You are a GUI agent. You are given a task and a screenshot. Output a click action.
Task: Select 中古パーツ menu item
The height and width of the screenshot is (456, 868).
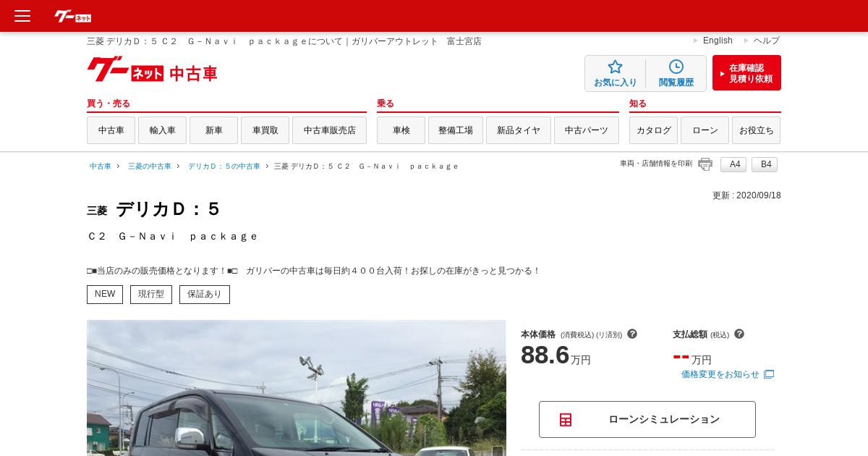click(587, 130)
